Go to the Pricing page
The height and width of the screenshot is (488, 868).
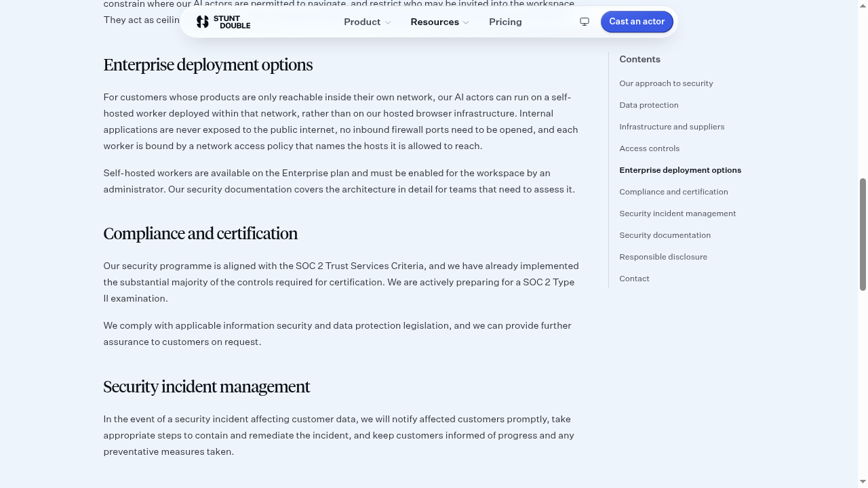(x=505, y=22)
